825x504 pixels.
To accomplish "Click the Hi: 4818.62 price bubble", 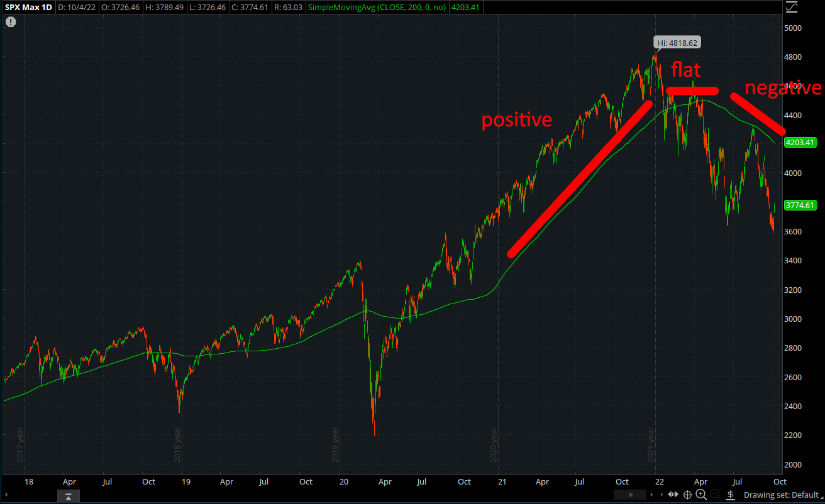I will (677, 43).
